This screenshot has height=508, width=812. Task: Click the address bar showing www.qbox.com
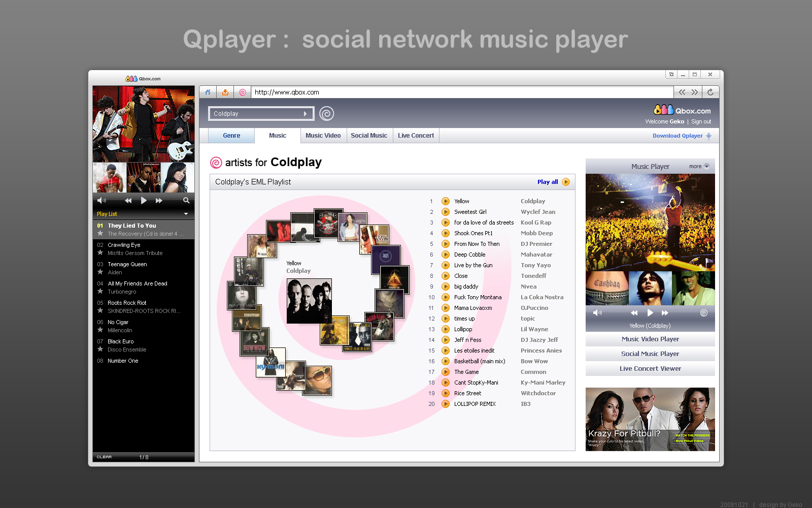[462, 92]
